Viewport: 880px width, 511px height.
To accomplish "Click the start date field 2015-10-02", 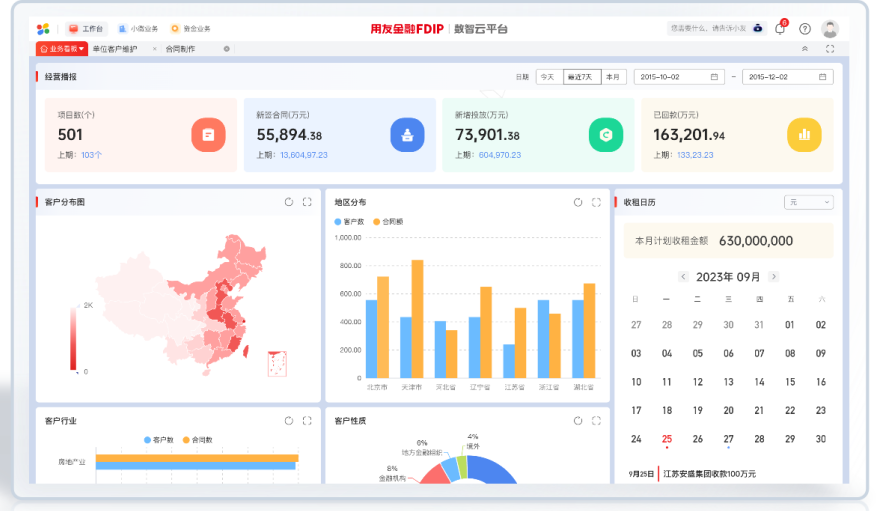I will [x=678, y=77].
